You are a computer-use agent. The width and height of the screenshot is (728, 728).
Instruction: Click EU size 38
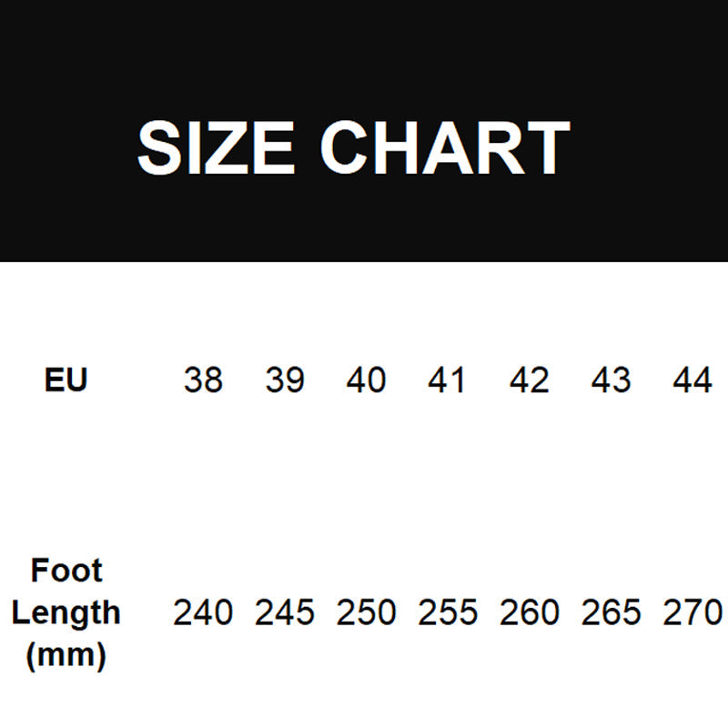click(203, 380)
